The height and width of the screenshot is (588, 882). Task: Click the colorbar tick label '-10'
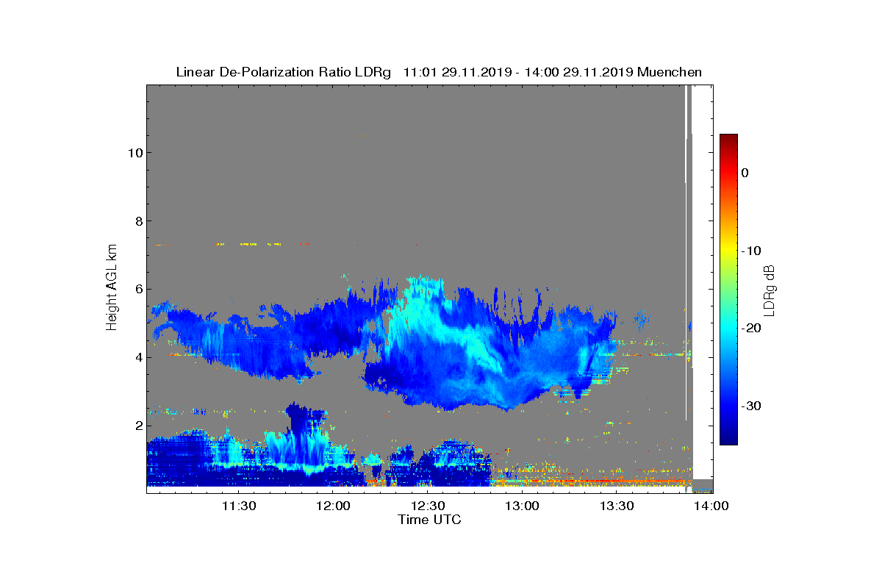point(750,251)
